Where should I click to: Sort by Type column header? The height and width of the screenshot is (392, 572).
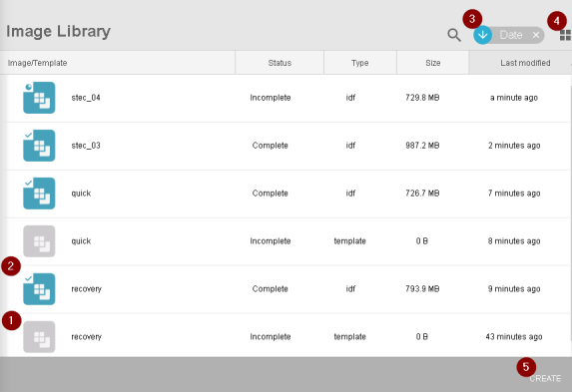360,63
